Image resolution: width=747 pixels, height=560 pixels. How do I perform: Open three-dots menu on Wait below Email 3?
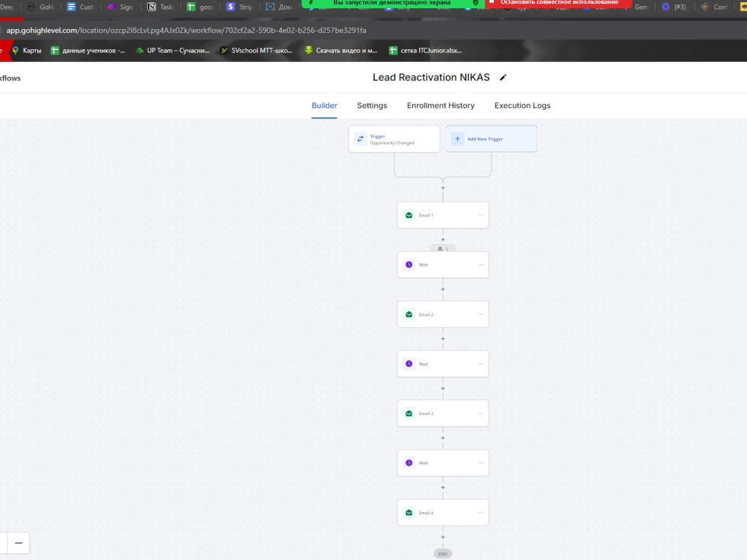(x=480, y=462)
